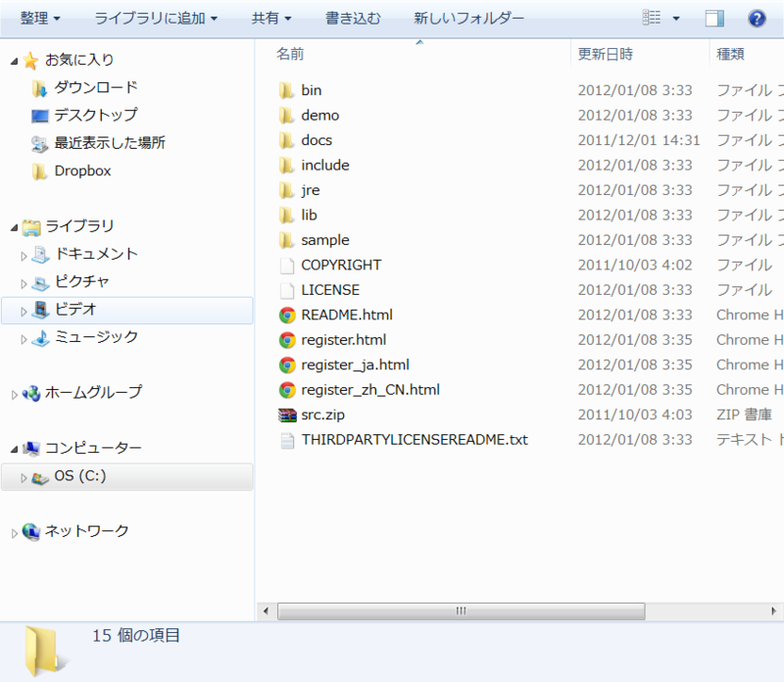Click the docs folder icon
Screen dimensions: 784x682
tap(286, 140)
